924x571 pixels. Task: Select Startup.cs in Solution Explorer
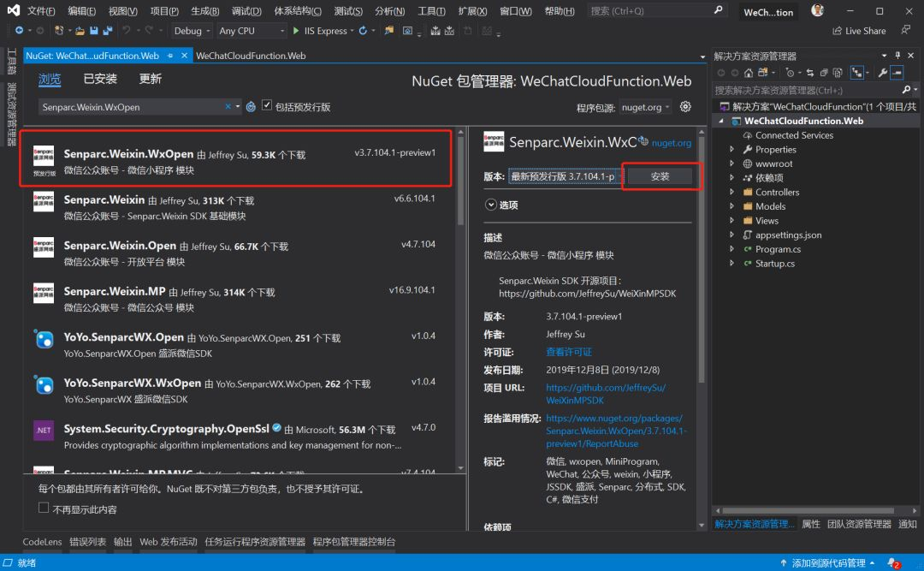click(775, 264)
